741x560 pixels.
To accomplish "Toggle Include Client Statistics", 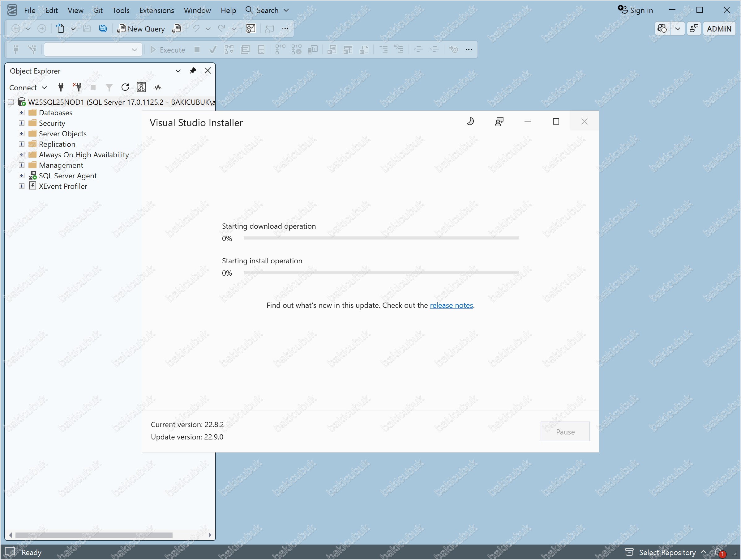I will coord(313,49).
